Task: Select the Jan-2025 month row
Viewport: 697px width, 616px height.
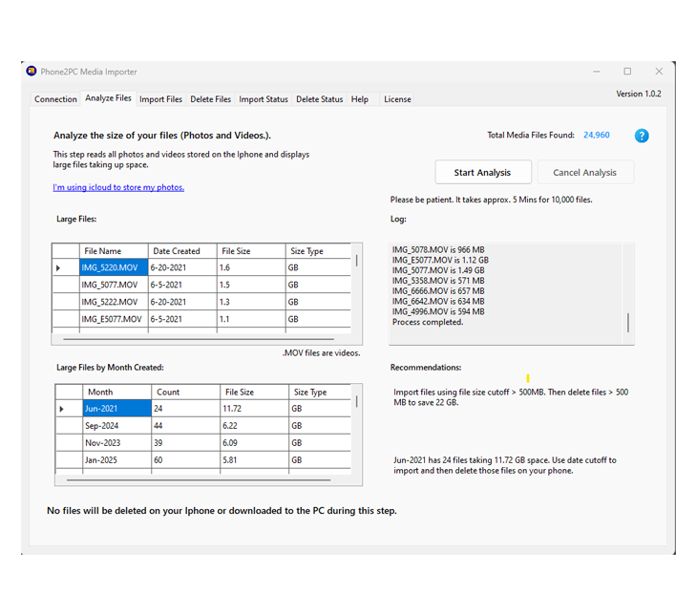Action: click(x=203, y=460)
